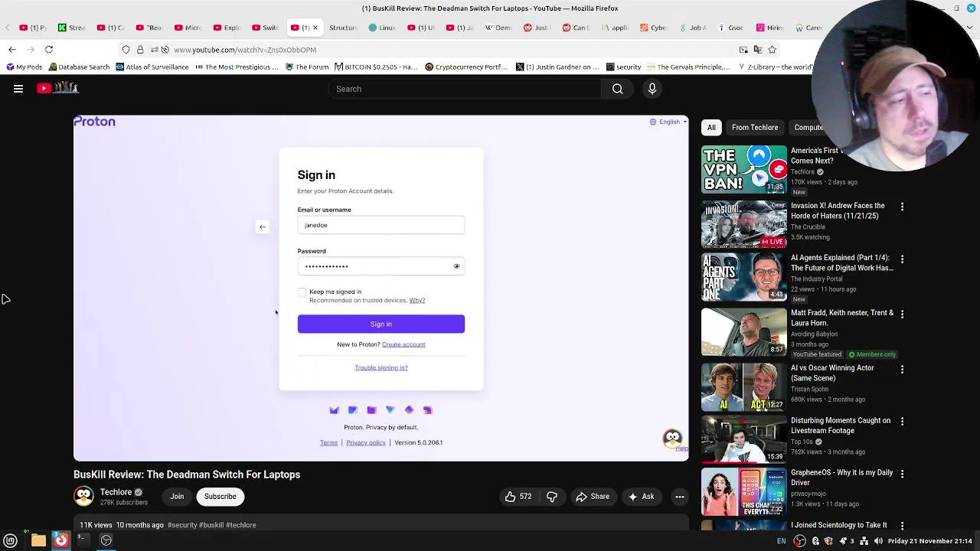This screenshot has width=980, height=551.
Task: Dislike the video with thumbs down
Action: pyautogui.click(x=552, y=497)
